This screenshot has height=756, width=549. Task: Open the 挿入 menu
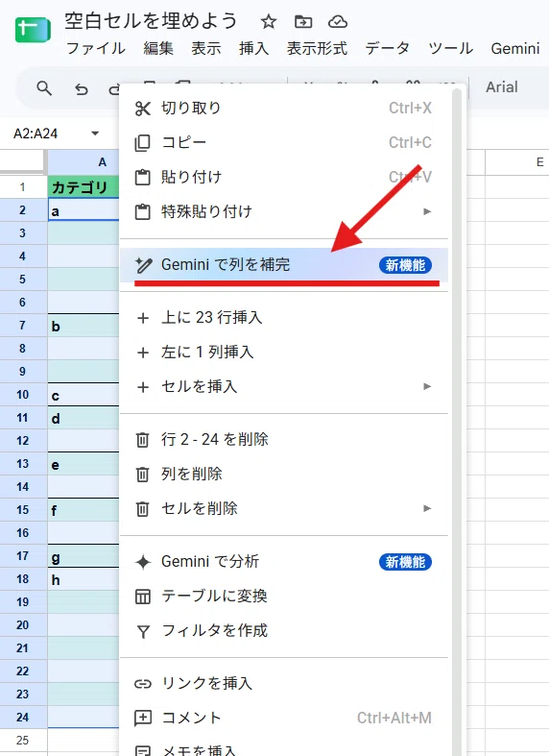253,48
